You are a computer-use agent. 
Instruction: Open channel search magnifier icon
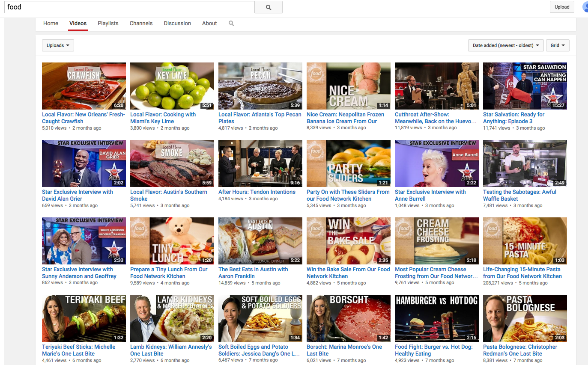[231, 24]
